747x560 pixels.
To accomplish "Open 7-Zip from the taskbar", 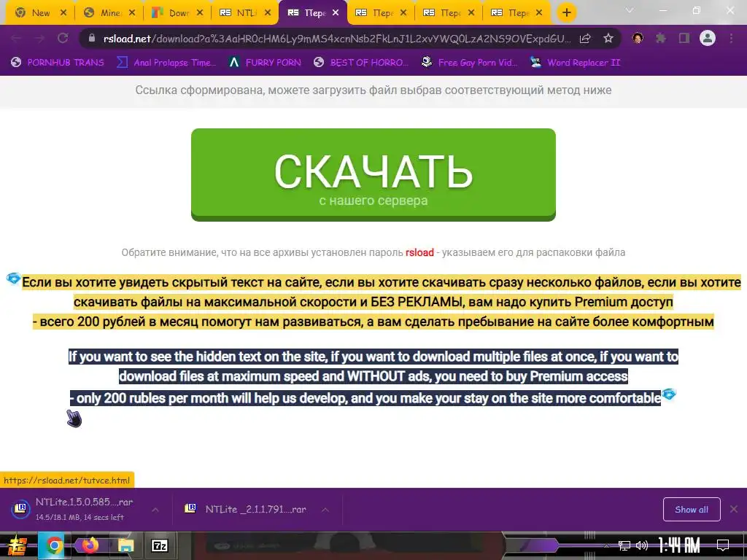I will [159, 545].
